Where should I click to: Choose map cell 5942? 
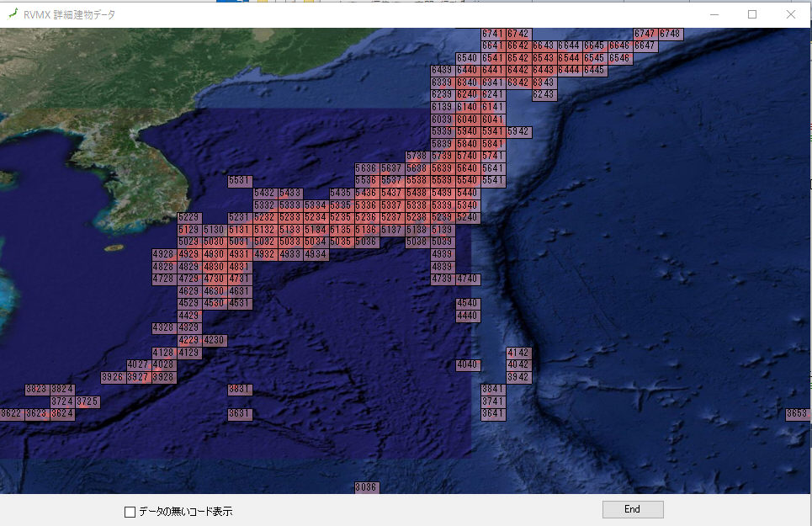tap(518, 132)
